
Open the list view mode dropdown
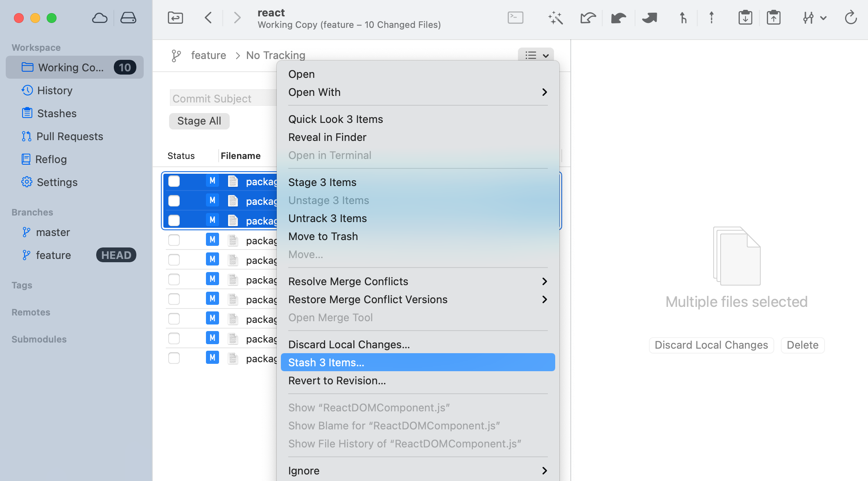[x=536, y=55]
